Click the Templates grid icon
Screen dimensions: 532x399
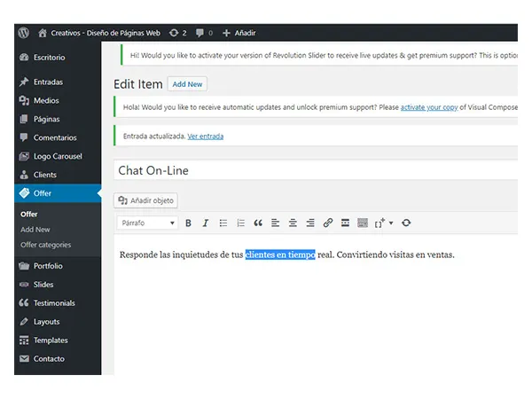[x=24, y=340]
